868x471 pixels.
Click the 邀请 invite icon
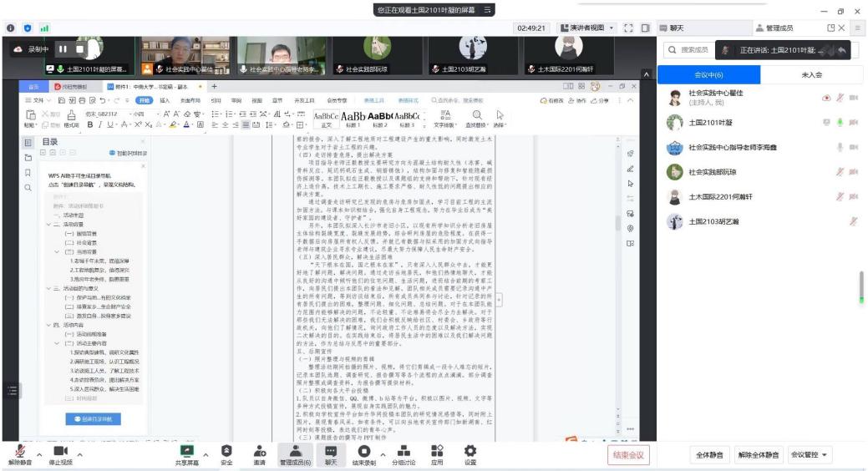point(259,453)
